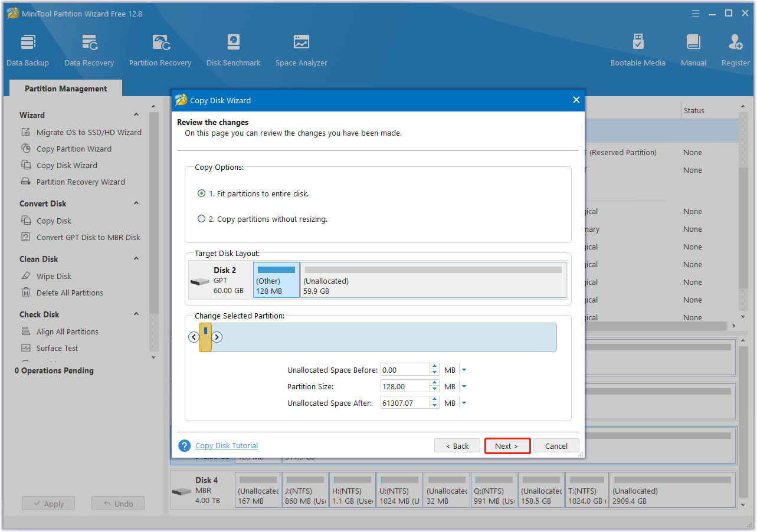
Task: Select Fit partitions to entire disk
Action: tap(202, 193)
